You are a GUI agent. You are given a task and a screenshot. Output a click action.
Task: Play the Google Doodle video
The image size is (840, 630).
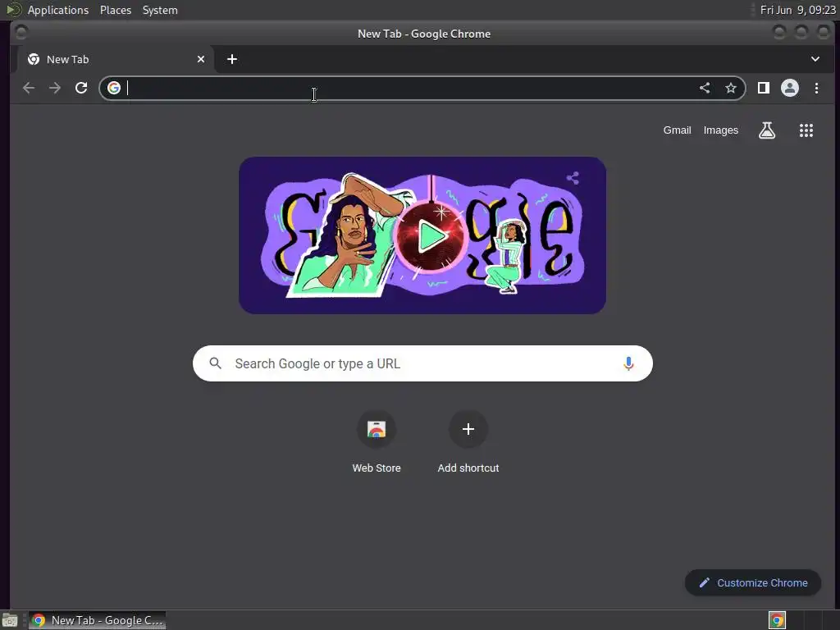point(431,235)
